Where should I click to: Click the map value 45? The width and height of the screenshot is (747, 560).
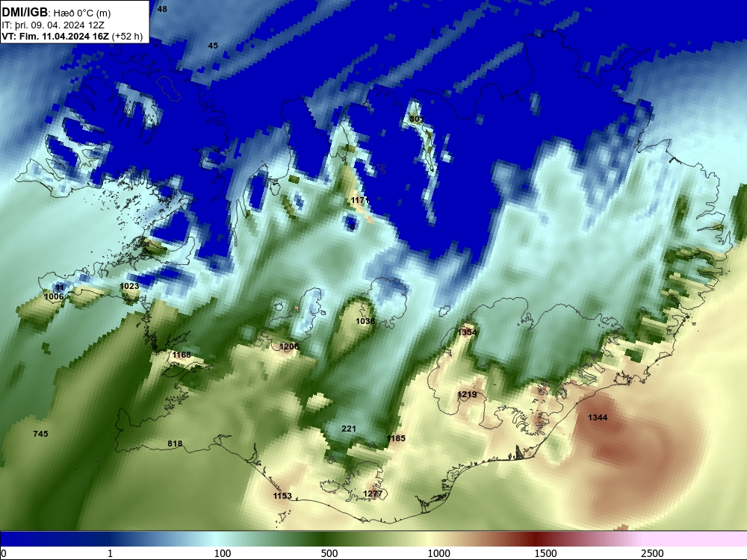[213, 46]
